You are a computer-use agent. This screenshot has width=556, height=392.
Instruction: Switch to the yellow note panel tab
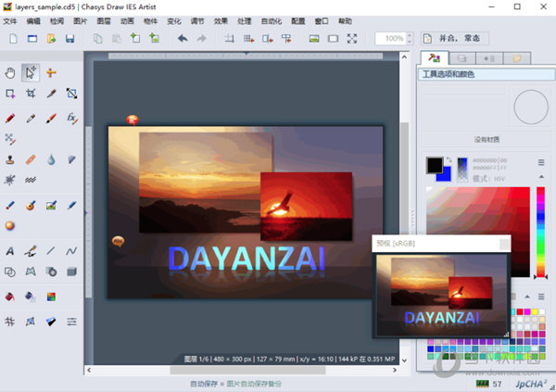tap(517, 58)
